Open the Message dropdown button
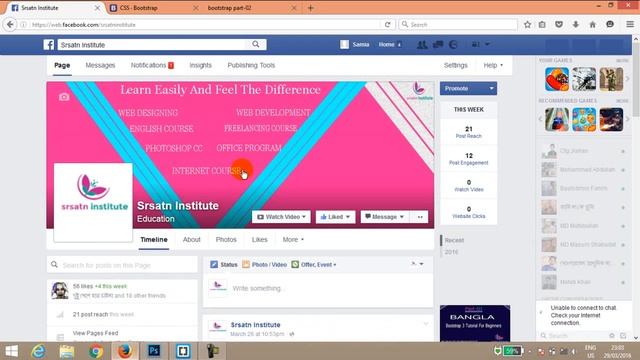This screenshot has width=640, height=360. [384, 217]
